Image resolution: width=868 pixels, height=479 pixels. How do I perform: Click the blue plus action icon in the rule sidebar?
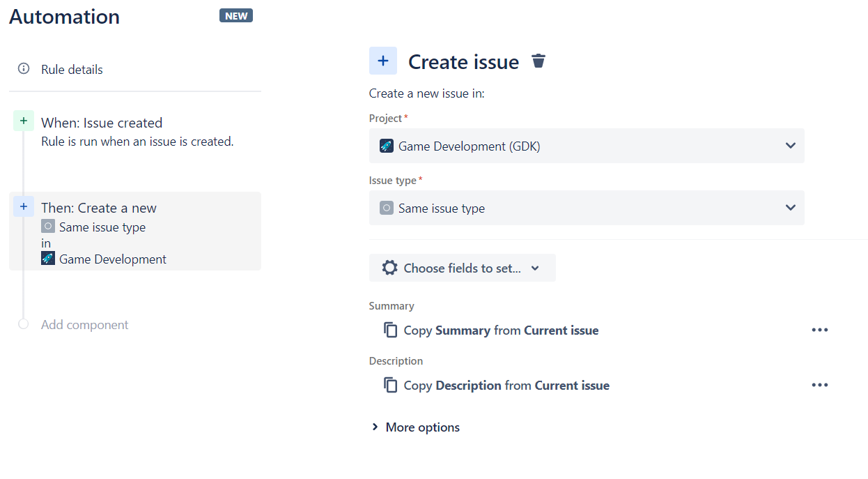[x=24, y=206]
